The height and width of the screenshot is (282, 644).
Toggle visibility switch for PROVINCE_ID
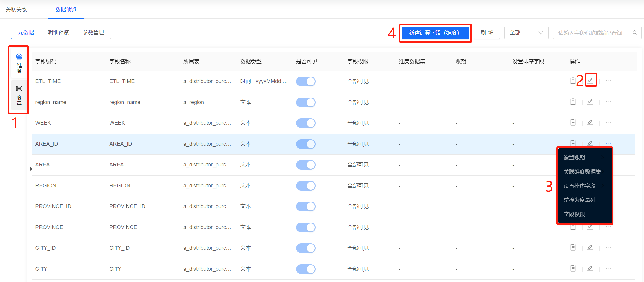pyautogui.click(x=306, y=206)
